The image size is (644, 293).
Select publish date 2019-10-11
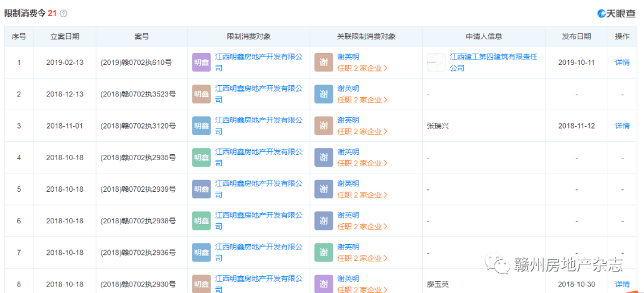pyautogui.click(x=577, y=63)
